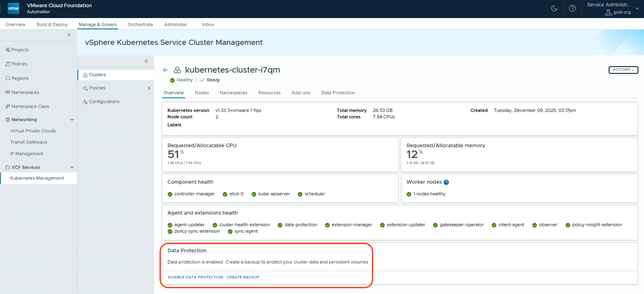Open IP Management
This screenshot has height=294, width=644.
[27, 154]
